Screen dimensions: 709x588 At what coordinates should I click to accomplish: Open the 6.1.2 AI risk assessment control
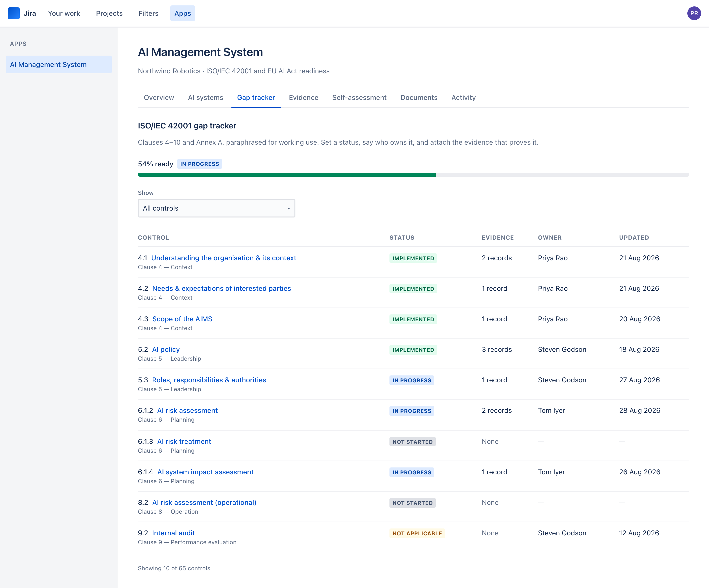pyautogui.click(x=187, y=411)
